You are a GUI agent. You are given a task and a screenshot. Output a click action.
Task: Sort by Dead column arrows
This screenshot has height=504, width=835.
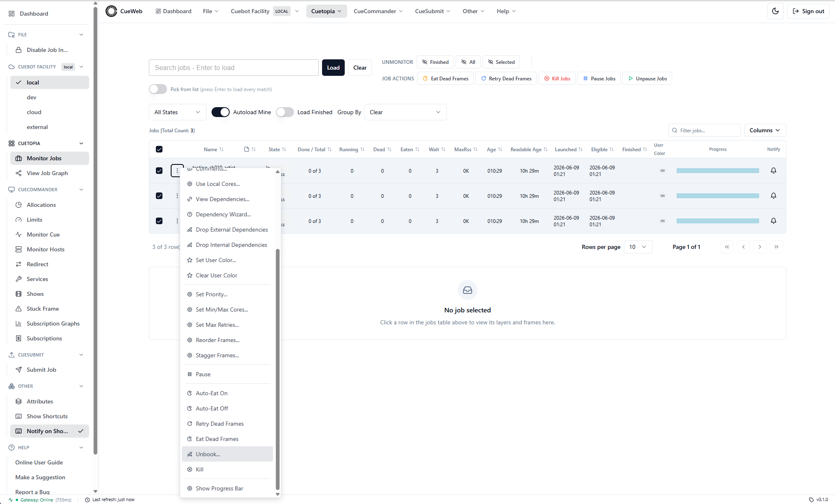tap(389, 149)
